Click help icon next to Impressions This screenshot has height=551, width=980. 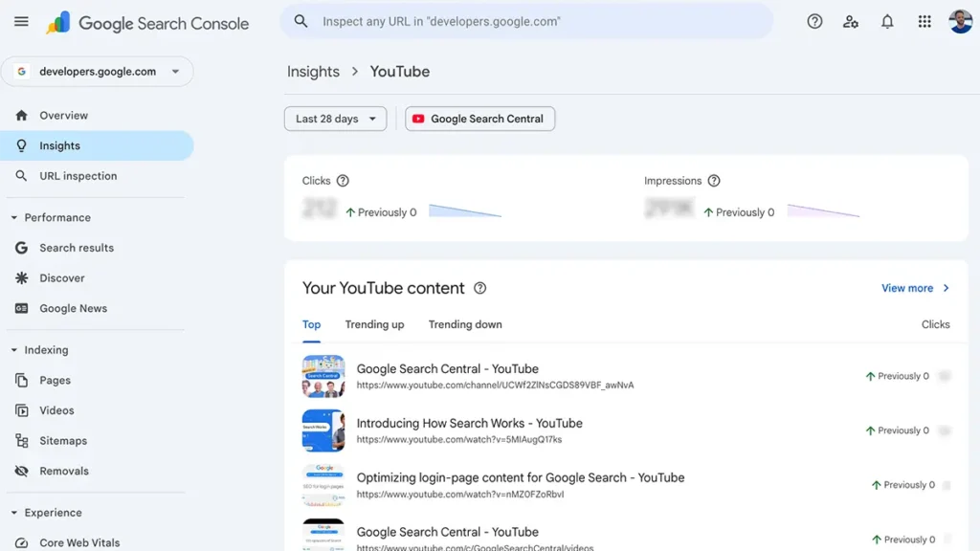[713, 181]
